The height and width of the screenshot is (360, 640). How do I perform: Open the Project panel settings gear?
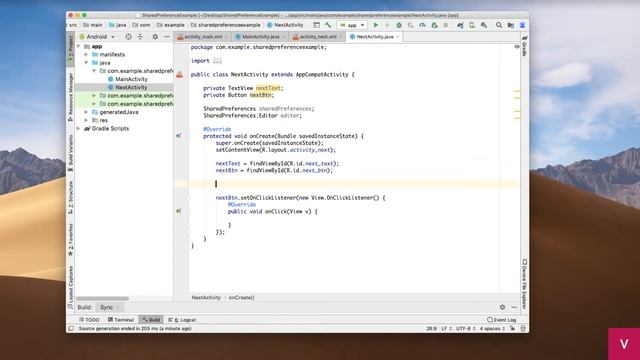click(x=155, y=37)
